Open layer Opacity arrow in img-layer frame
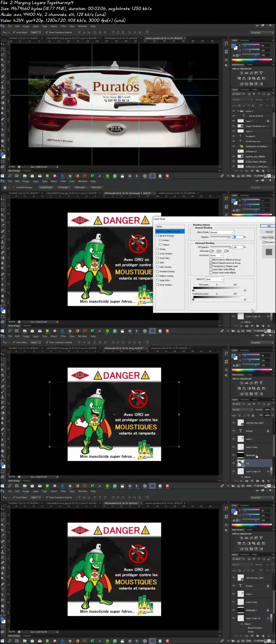This screenshot has width=276, height=644. (x=273, y=410)
